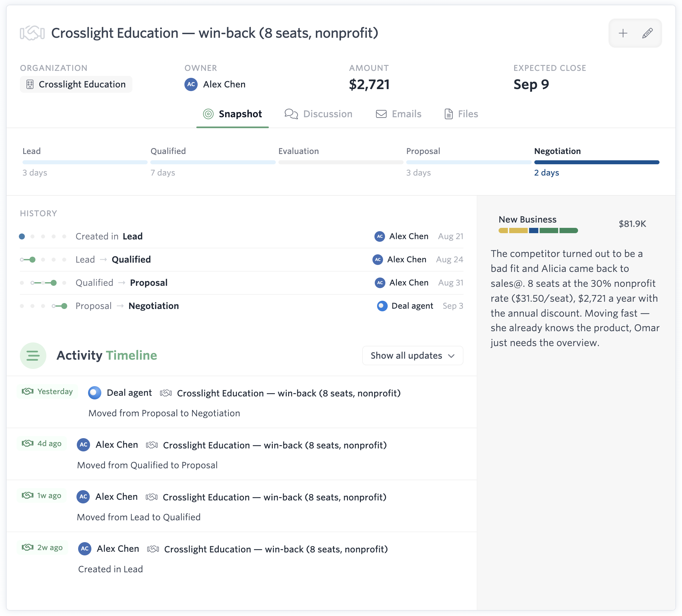
Task: Open the Crosslight Education organization chip
Action: (x=76, y=84)
